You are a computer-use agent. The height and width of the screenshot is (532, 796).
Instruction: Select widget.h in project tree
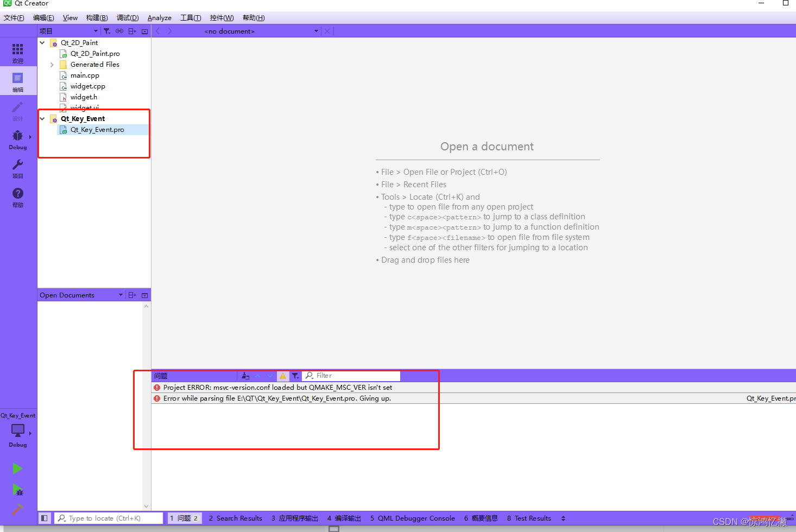pos(84,97)
